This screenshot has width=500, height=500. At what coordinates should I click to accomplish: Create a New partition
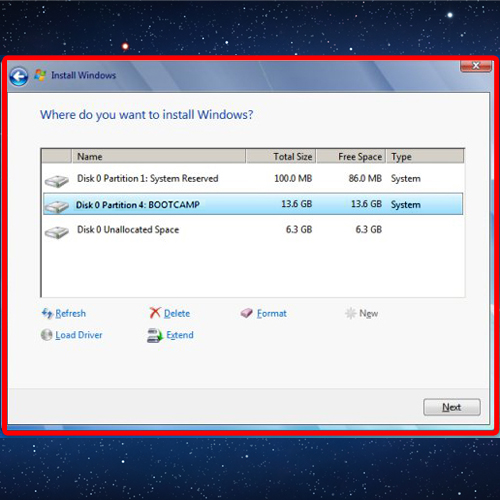click(x=369, y=313)
